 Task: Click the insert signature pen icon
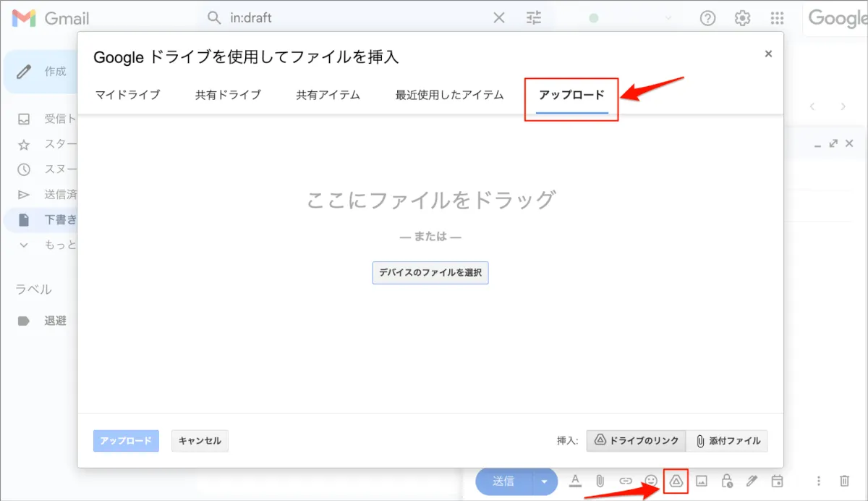752,481
